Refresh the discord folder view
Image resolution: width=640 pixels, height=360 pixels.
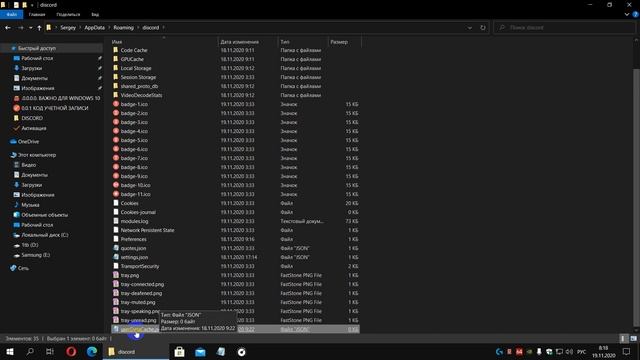pos(483,28)
